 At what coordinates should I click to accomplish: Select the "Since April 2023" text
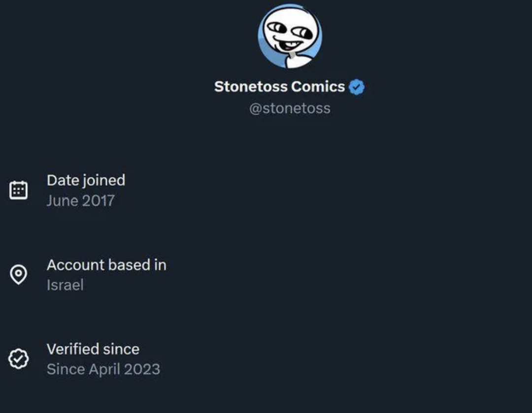tap(103, 369)
